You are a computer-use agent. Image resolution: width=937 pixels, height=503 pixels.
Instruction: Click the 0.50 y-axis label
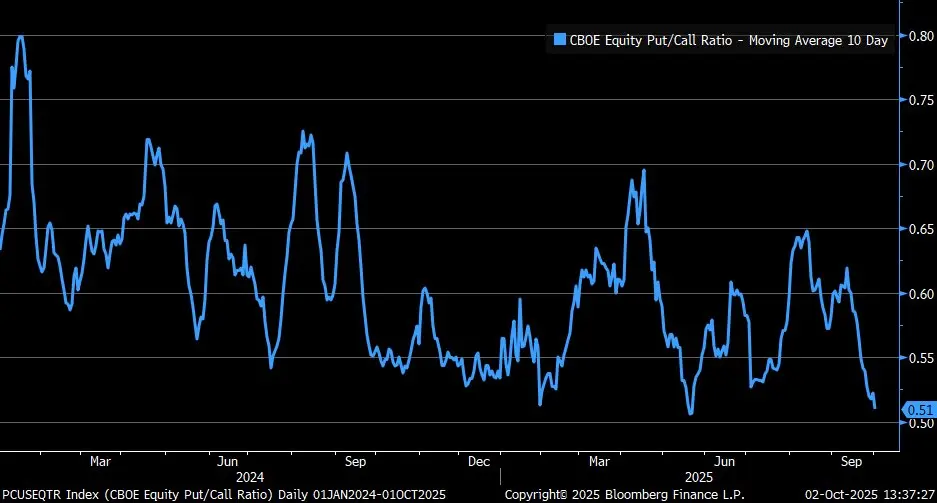[921, 423]
